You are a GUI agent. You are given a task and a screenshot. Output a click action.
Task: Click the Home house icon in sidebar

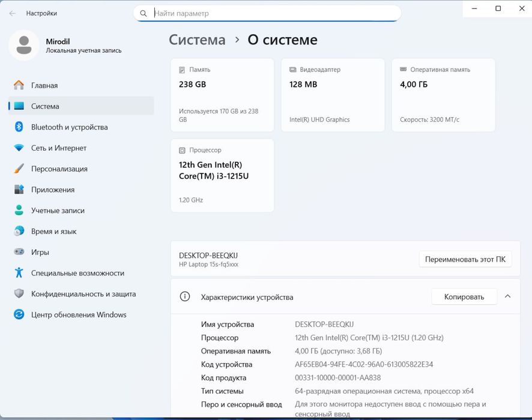coord(19,85)
